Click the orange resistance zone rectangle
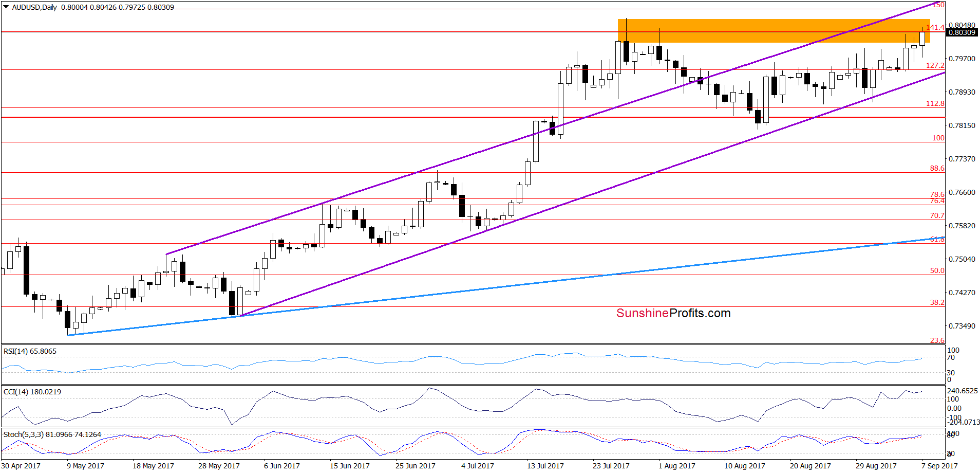 pyautogui.click(x=773, y=31)
